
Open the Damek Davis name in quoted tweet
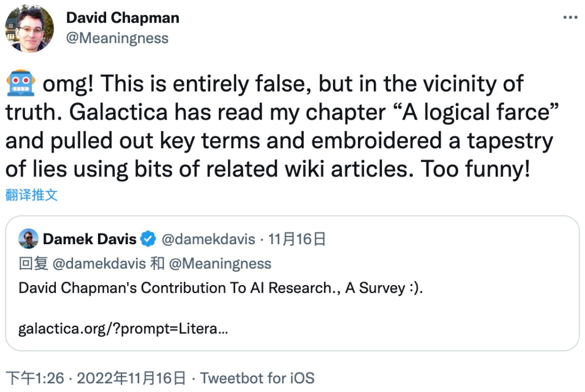click(x=89, y=239)
